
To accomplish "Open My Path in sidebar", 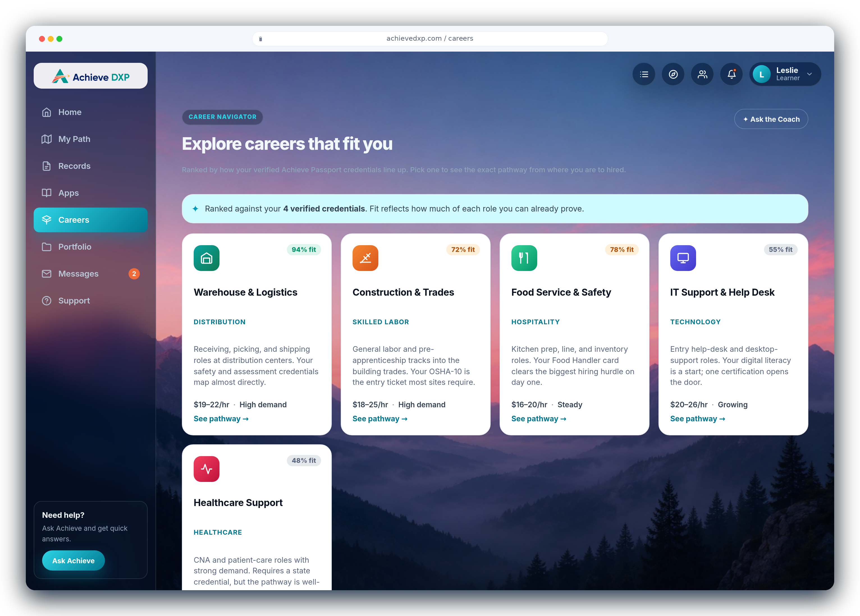I will coord(90,139).
